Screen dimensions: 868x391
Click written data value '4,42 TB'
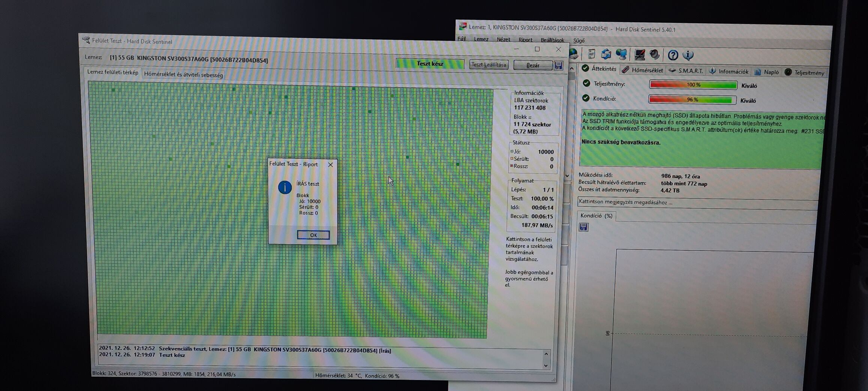pos(670,191)
